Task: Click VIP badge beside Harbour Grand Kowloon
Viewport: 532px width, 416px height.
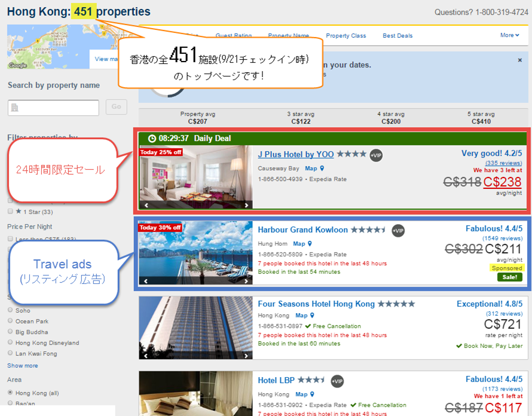Action: click(x=398, y=231)
